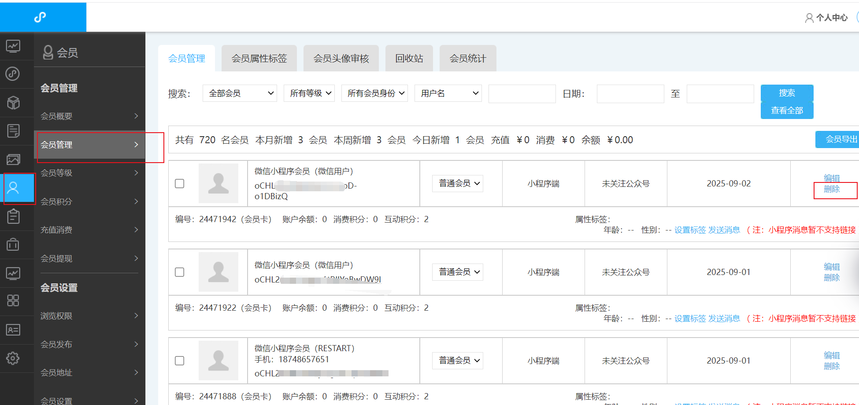859x405 pixels.
Task: Switch to the 会员属性标签 tab
Action: click(x=259, y=58)
